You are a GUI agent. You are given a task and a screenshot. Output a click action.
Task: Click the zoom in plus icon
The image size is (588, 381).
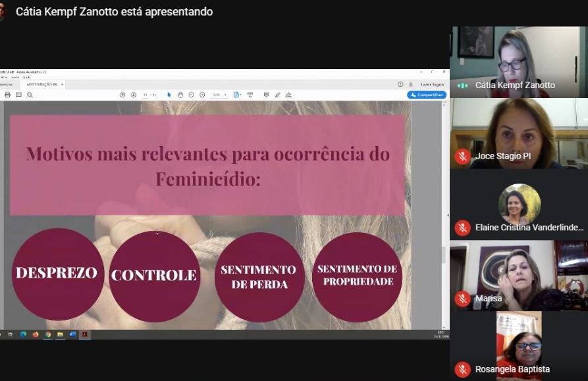[x=202, y=95]
